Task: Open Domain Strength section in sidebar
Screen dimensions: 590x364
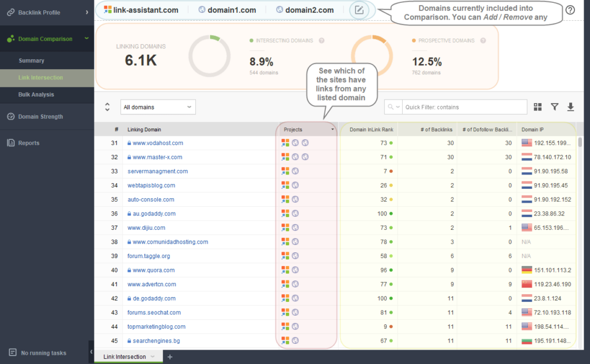Action: [x=40, y=116]
